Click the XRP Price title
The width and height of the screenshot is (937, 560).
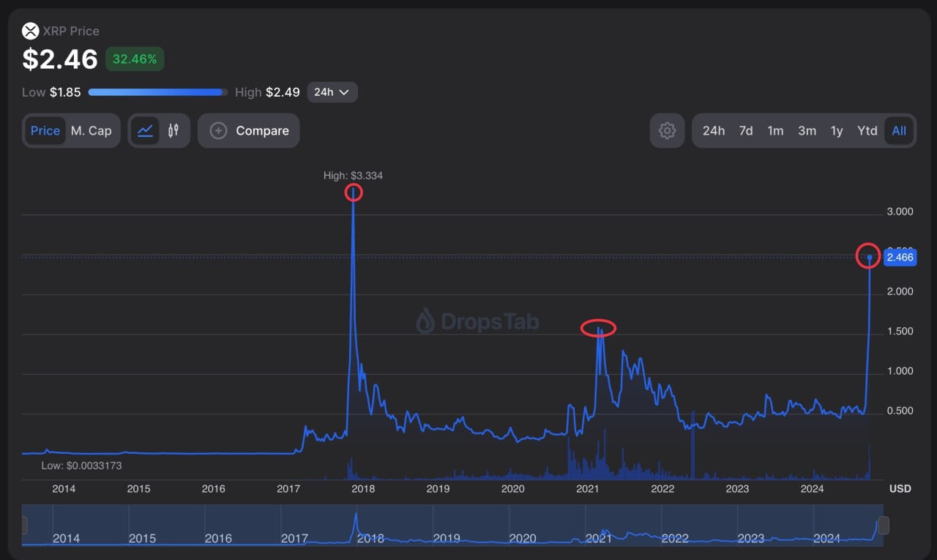[x=70, y=31]
